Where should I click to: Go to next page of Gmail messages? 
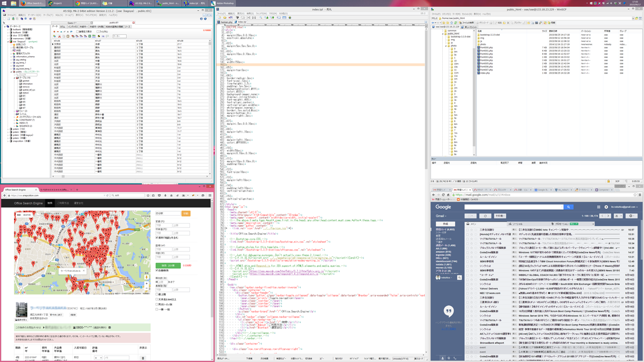click(608, 216)
